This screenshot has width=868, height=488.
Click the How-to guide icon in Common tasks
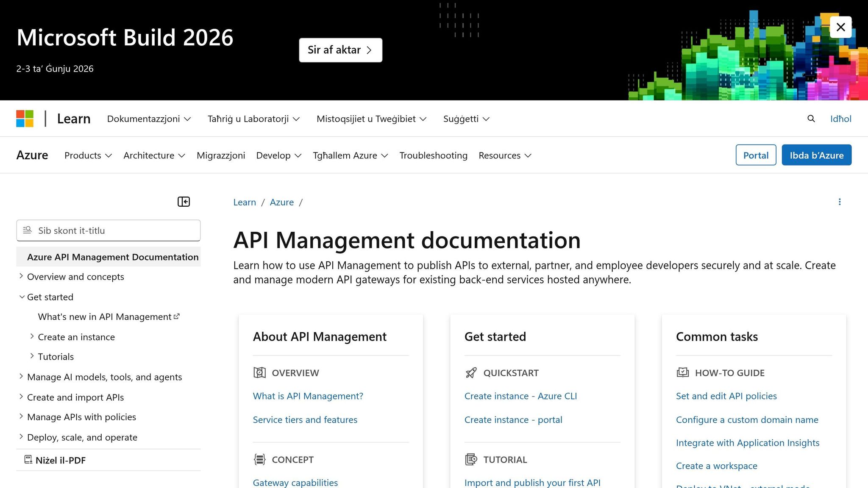[682, 373]
